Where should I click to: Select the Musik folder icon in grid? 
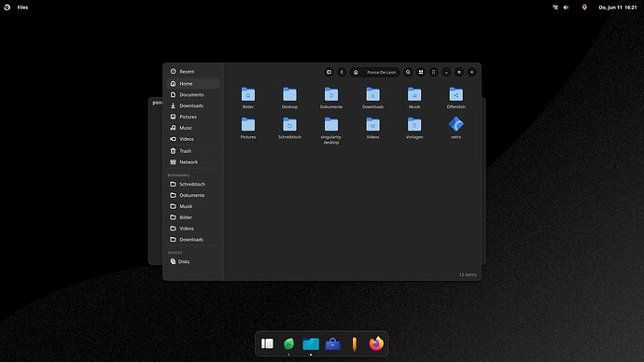tap(414, 94)
